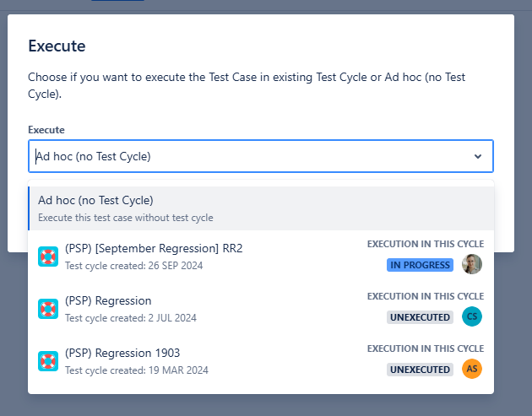
Task: Click 'Test cycle created: 2 JUL 2024' text
Action: pos(130,318)
